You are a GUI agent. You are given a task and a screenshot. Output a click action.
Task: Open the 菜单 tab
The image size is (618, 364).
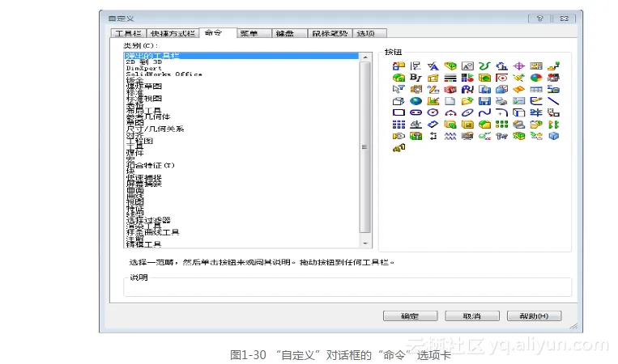coord(254,33)
